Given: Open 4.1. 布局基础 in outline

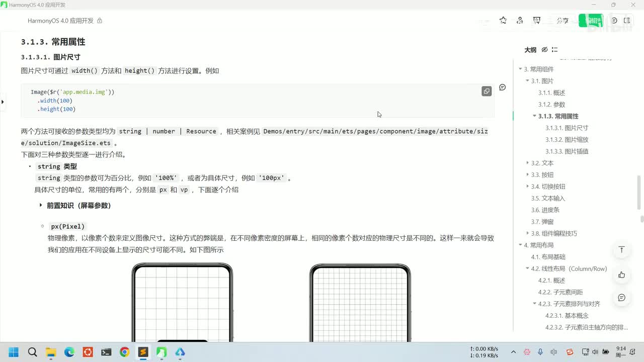Looking at the screenshot, I should pyautogui.click(x=548, y=257).
